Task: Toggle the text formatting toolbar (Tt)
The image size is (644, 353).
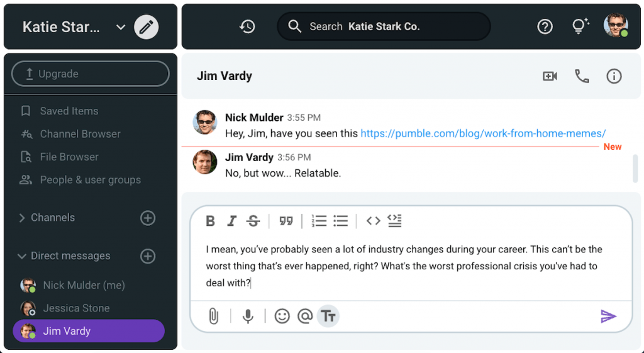Action: click(328, 316)
